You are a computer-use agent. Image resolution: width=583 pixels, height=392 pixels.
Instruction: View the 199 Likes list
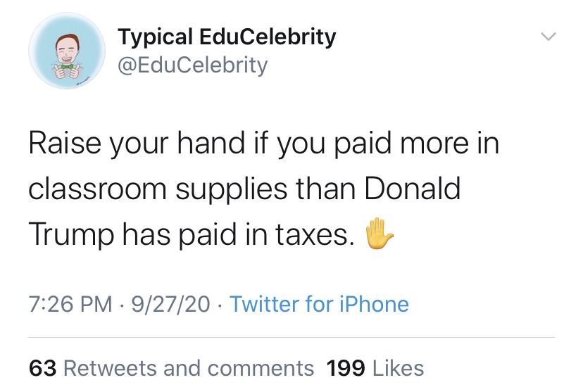pos(375,367)
